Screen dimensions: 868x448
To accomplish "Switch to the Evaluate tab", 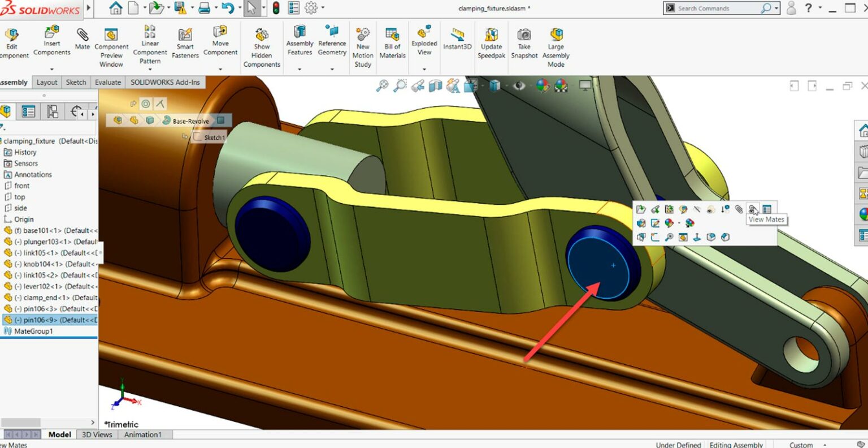I will coord(107,82).
